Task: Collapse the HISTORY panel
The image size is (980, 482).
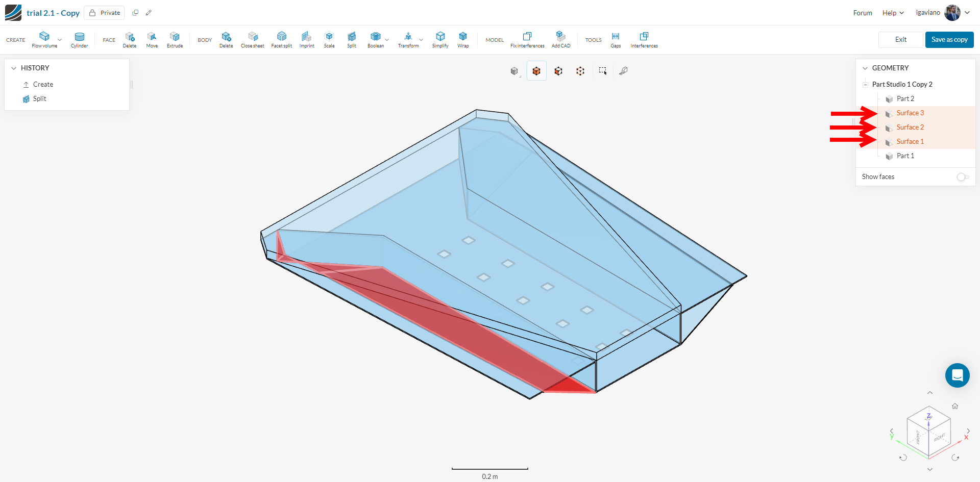Action: [x=14, y=67]
